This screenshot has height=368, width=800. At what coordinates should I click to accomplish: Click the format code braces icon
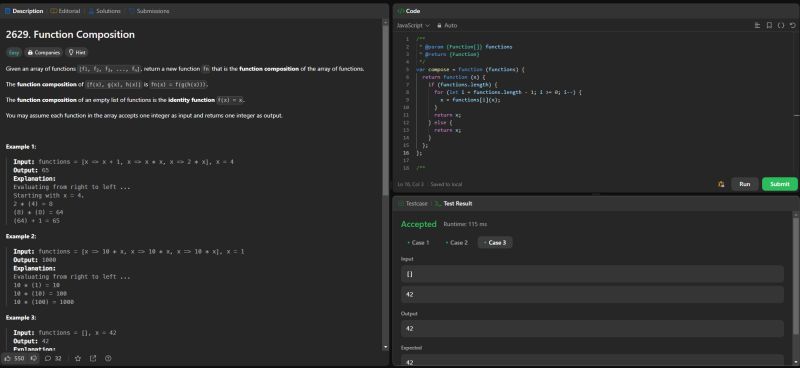click(781, 25)
